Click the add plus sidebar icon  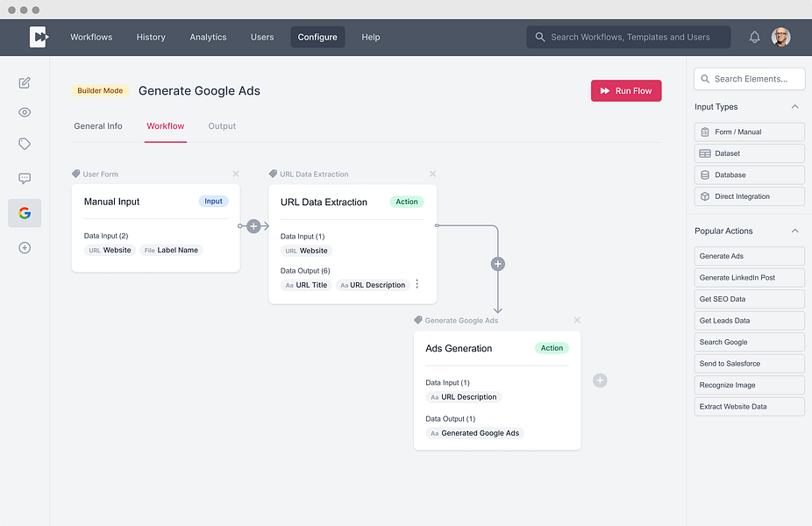click(x=25, y=248)
